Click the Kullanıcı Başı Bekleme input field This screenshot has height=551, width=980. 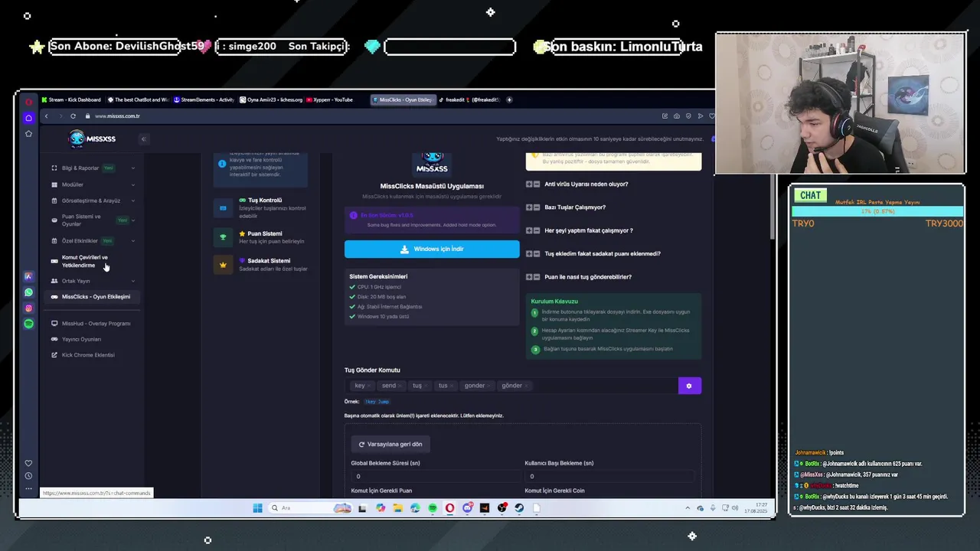point(609,476)
